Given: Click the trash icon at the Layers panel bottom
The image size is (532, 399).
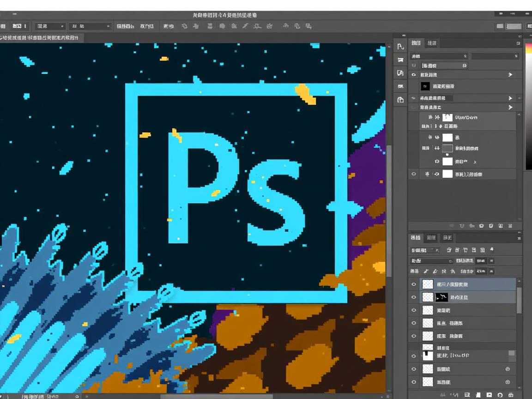Looking at the screenshot, I should [x=510, y=395].
